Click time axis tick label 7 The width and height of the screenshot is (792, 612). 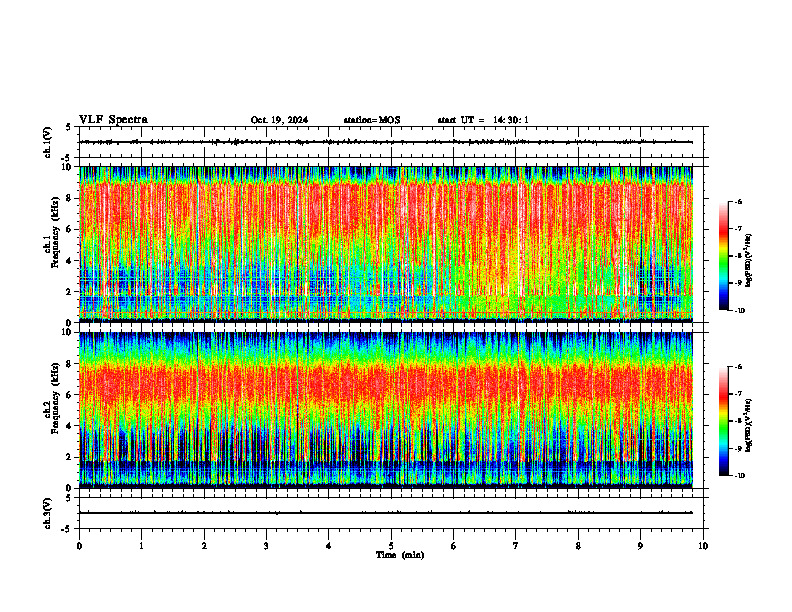(x=516, y=546)
